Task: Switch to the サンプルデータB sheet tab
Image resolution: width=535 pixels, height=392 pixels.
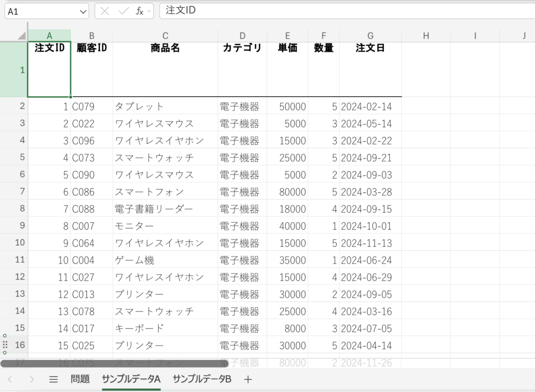Action: [202, 379]
